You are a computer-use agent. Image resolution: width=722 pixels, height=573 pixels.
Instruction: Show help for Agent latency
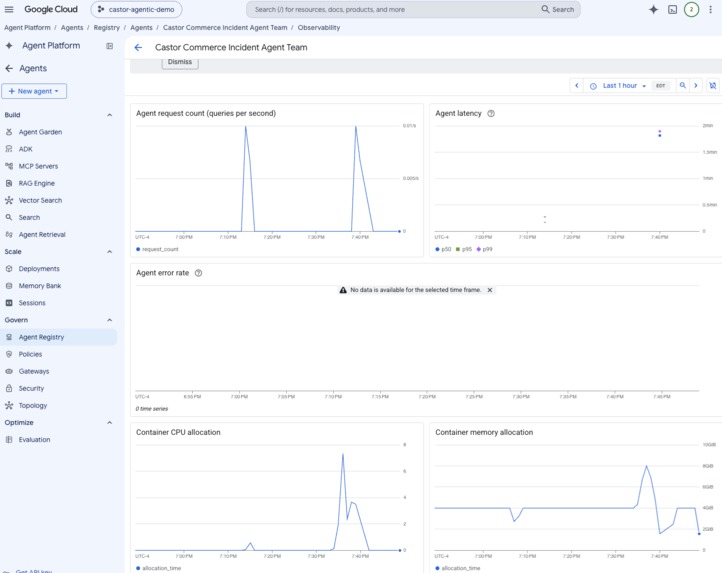[491, 113]
